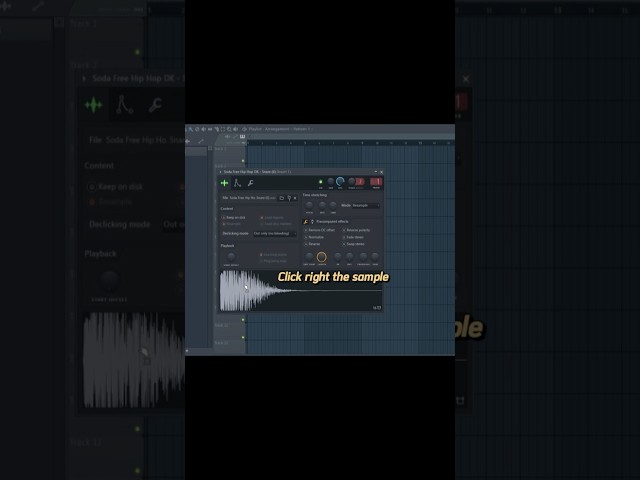This screenshot has height=480, width=640.
Task: Click the red pitch Range number box
Action: 360,182
